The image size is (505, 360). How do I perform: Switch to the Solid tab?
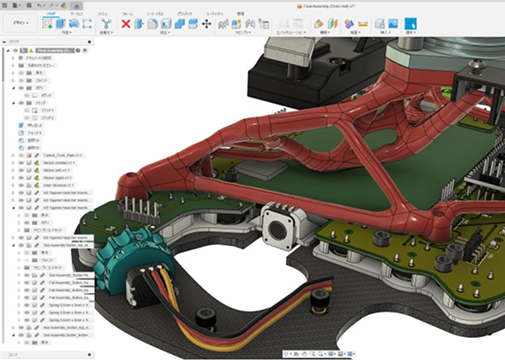click(x=51, y=14)
